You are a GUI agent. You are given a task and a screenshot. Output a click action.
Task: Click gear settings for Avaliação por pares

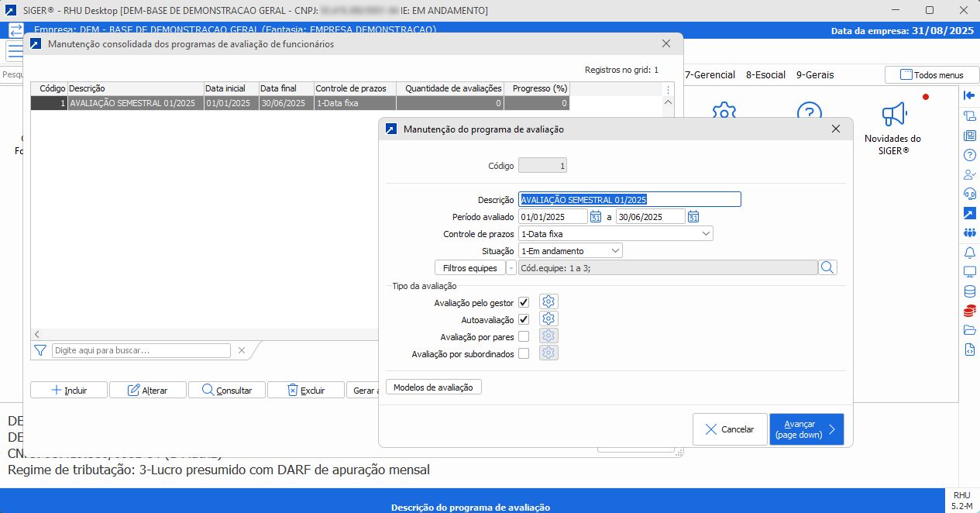(548, 336)
